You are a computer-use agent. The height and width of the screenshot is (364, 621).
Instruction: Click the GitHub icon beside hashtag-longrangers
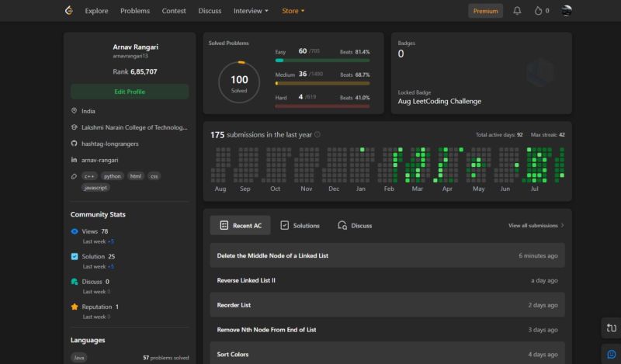74,144
